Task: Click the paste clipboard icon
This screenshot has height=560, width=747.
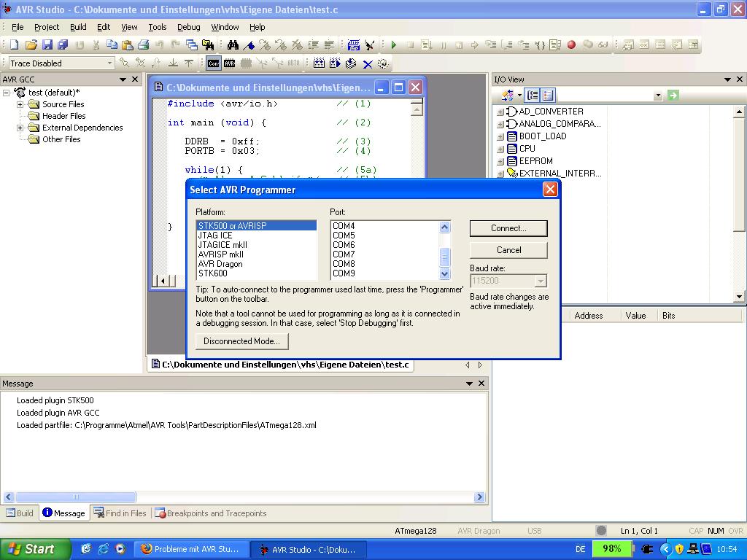Action: point(127,44)
